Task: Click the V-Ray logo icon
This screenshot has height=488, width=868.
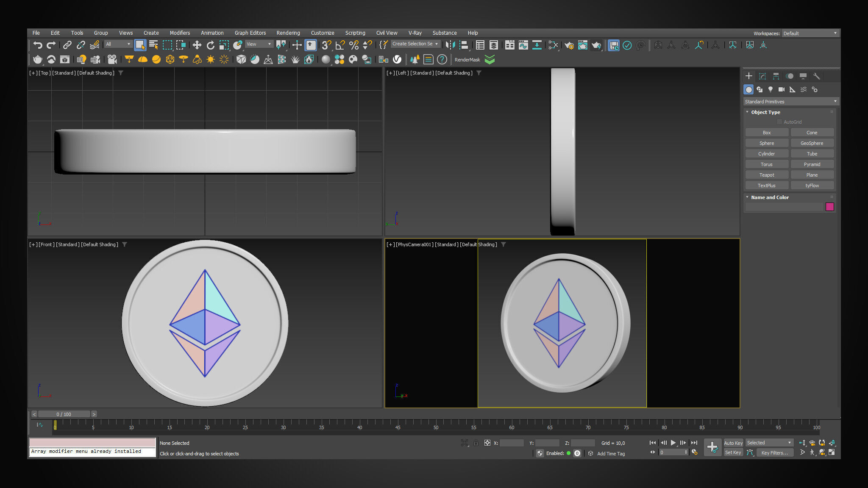Action: 397,60
